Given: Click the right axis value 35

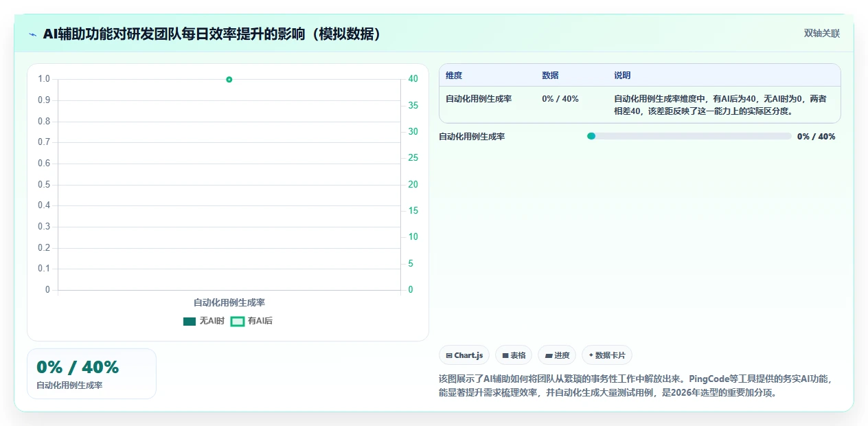Looking at the screenshot, I should point(413,106).
